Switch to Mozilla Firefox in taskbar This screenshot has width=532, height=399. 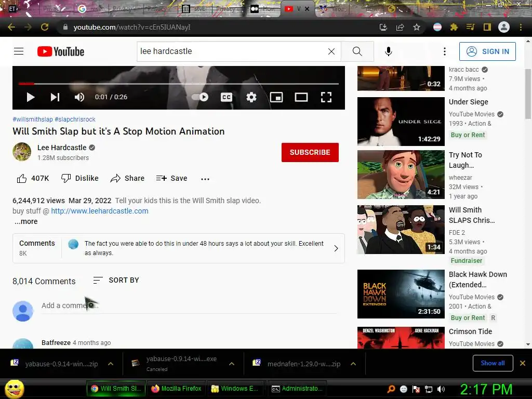coord(176,389)
